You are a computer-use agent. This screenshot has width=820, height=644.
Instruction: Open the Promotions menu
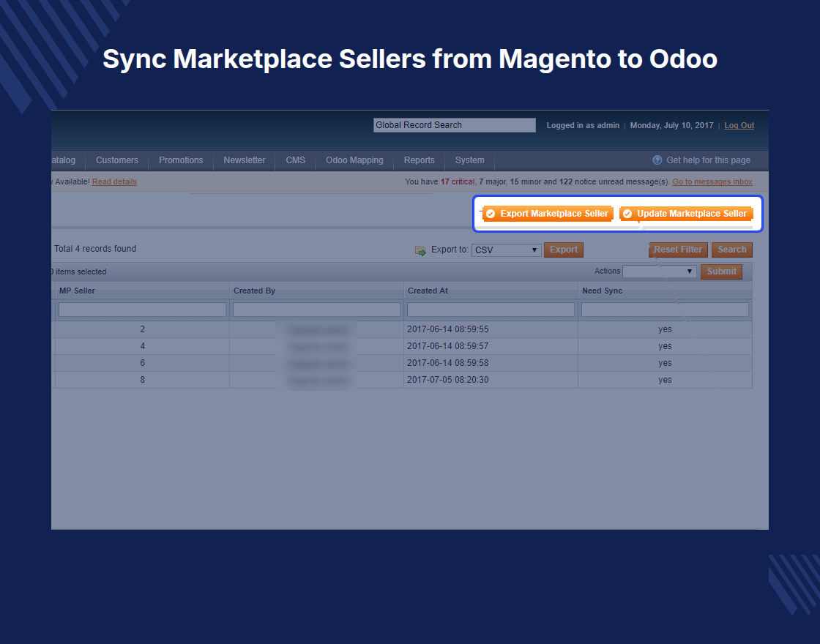pyautogui.click(x=181, y=160)
